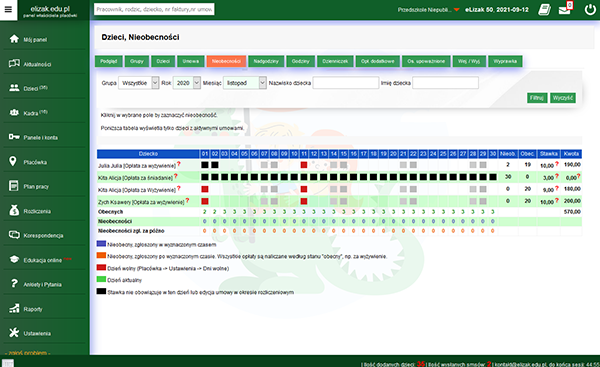Open Panele i konta key icon

click(x=14, y=137)
